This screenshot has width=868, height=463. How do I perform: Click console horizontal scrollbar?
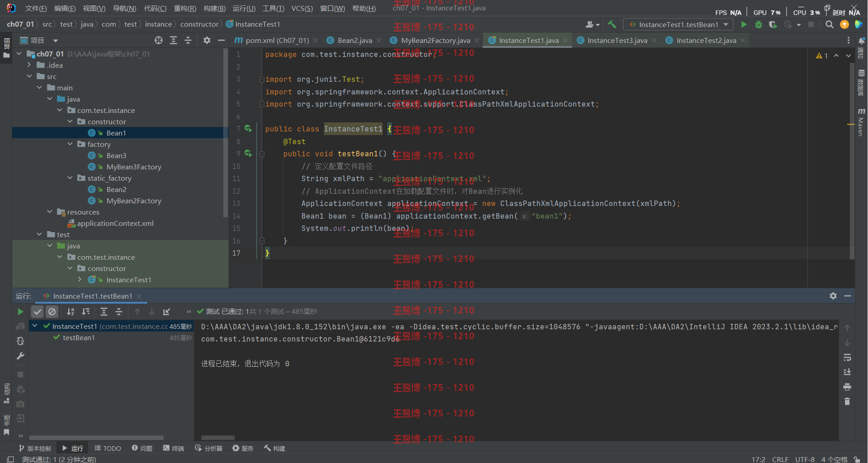coord(218,438)
